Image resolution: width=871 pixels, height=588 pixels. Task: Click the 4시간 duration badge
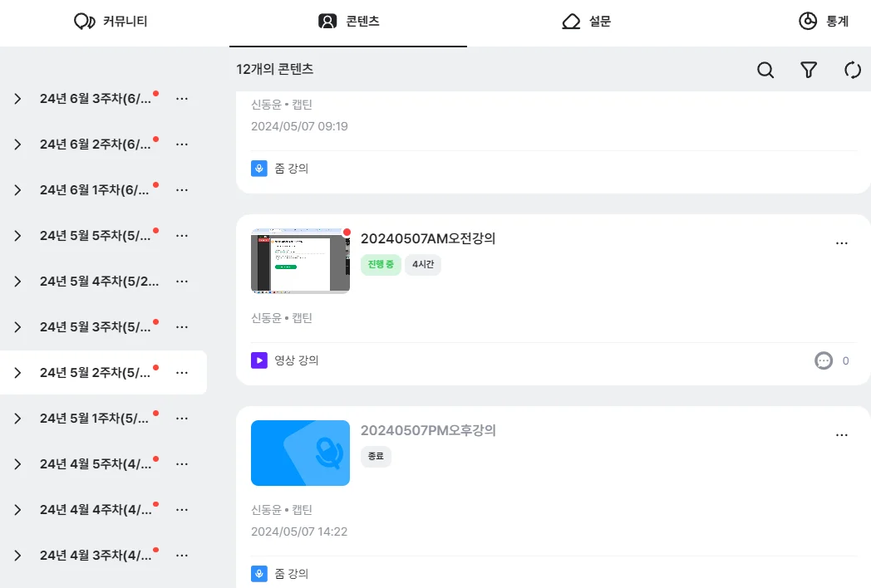(x=423, y=264)
